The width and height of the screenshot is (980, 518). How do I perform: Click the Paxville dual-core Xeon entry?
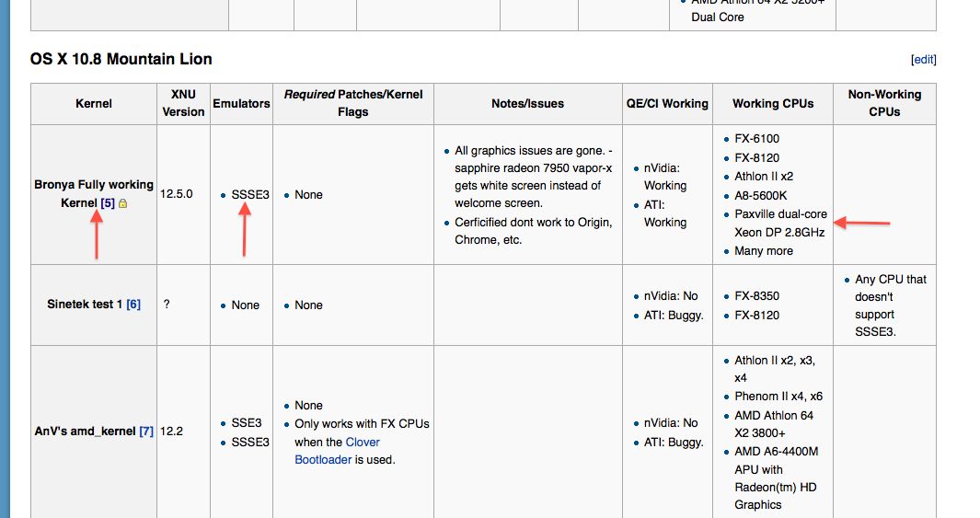[x=780, y=223]
